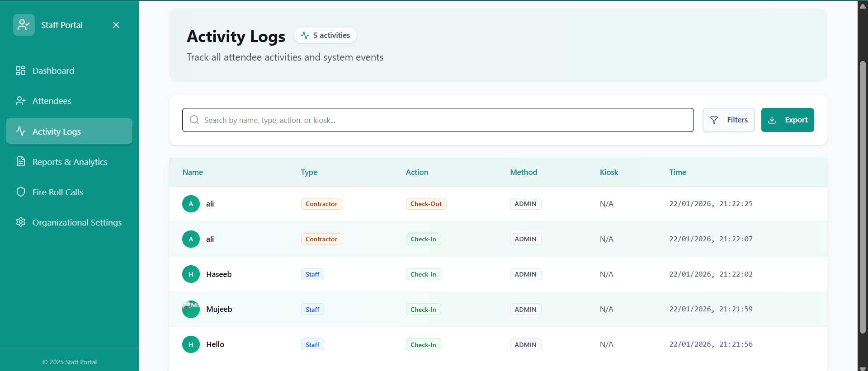
Task: Open the Filters button
Action: (x=728, y=120)
